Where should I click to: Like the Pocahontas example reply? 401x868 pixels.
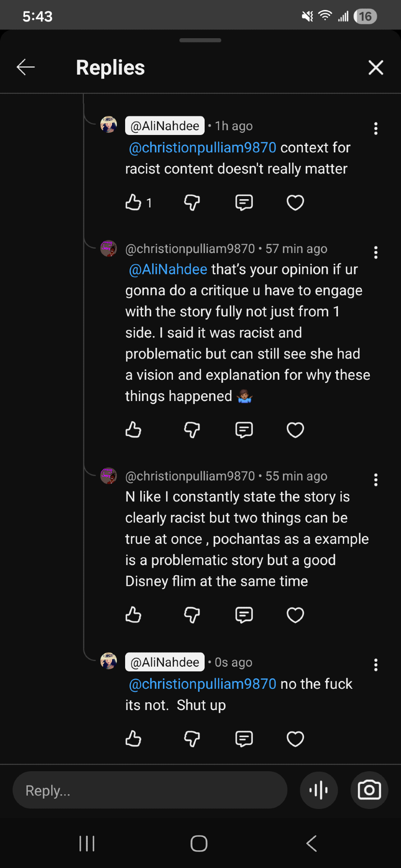tap(133, 615)
